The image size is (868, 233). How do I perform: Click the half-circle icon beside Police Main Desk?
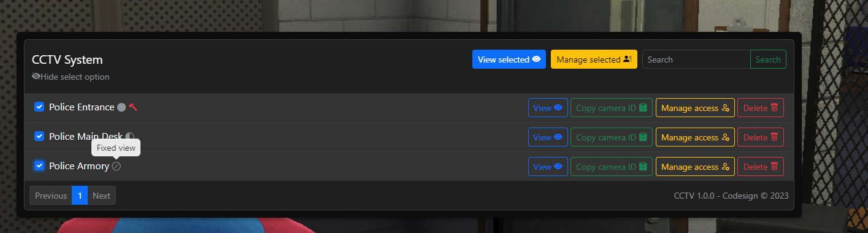point(129,136)
